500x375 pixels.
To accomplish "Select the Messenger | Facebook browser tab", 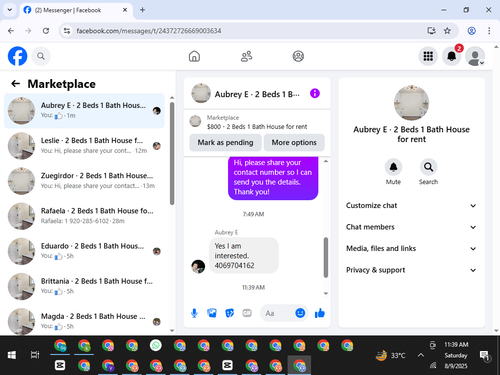I will (76, 10).
